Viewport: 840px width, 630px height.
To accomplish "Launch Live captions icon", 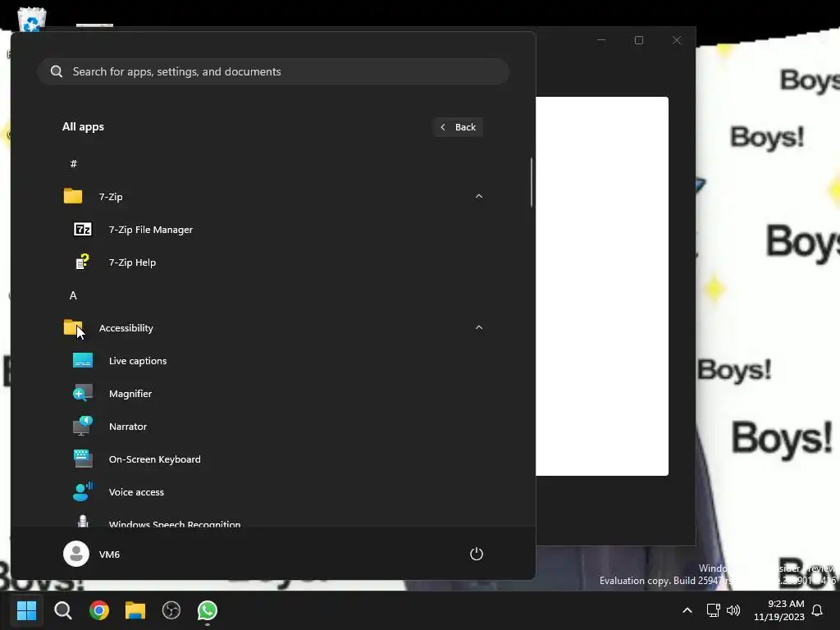I will click(83, 361).
